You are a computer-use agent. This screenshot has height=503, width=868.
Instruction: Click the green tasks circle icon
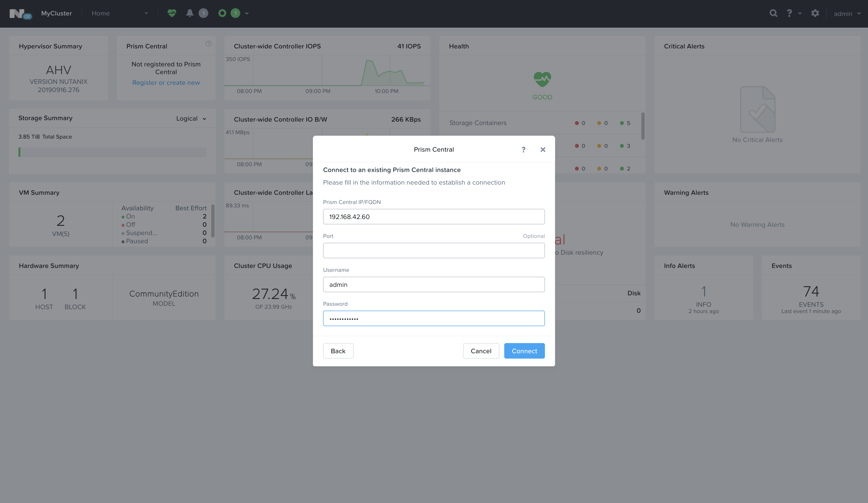[222, 13]
